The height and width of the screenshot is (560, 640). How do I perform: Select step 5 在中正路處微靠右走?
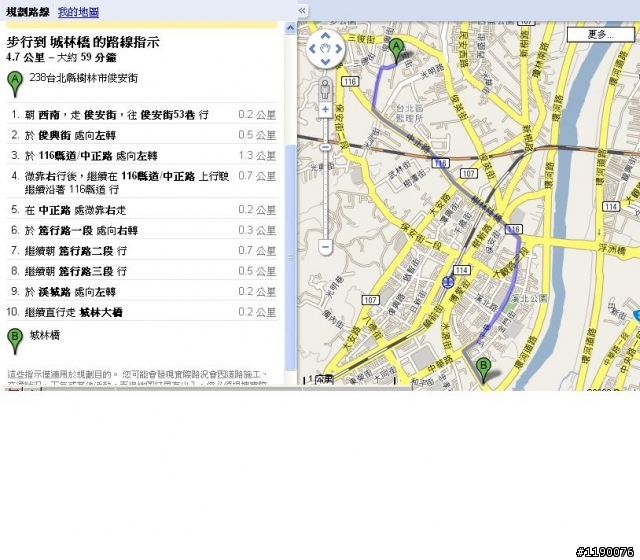141,210
